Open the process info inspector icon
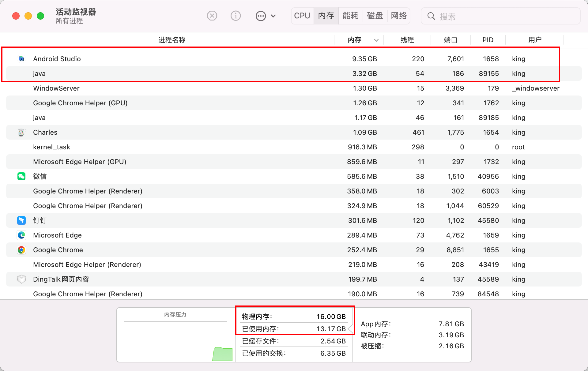588x371 pixels. tap(236, 16)
